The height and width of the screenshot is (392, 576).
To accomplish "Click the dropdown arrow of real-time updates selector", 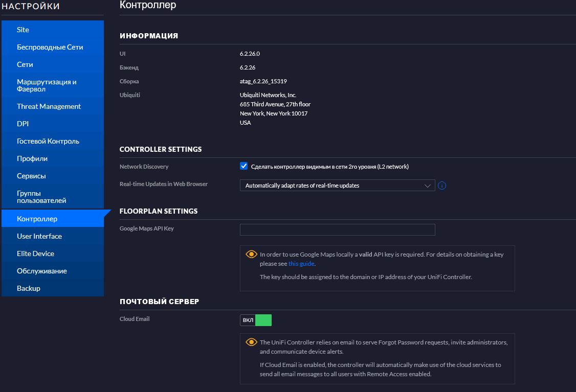I will 427,186.
